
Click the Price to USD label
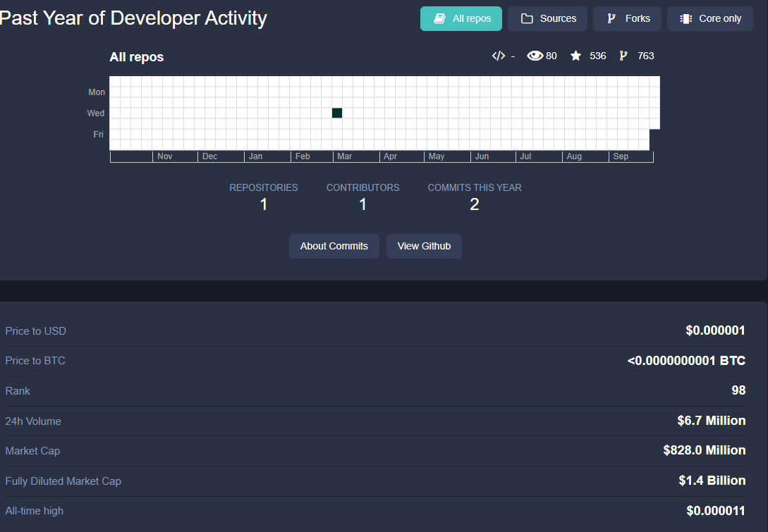36,331
